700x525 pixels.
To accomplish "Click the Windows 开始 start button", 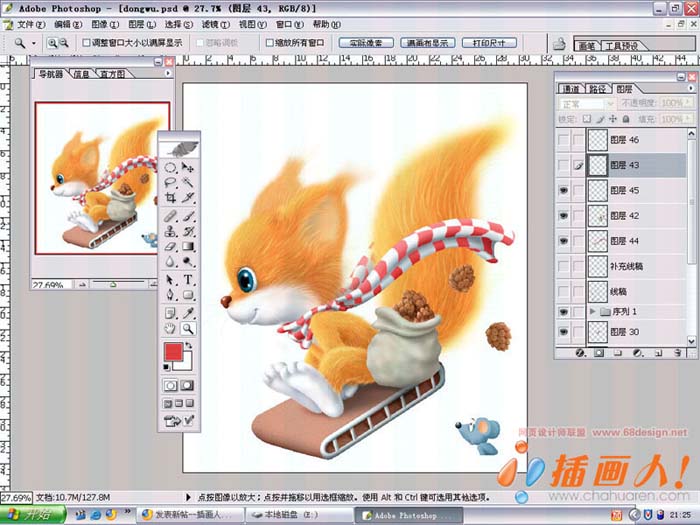I will point(32,515).
